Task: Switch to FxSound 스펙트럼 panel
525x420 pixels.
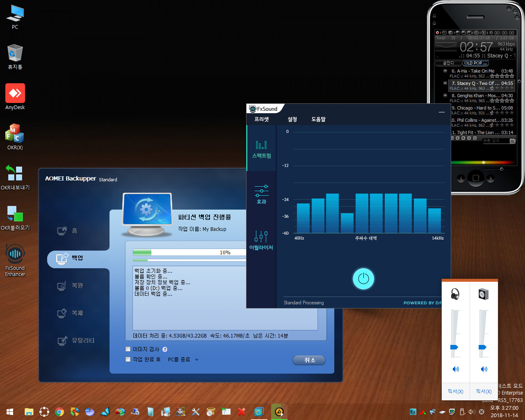Action: pyautogui.click(x=261, y=148)
